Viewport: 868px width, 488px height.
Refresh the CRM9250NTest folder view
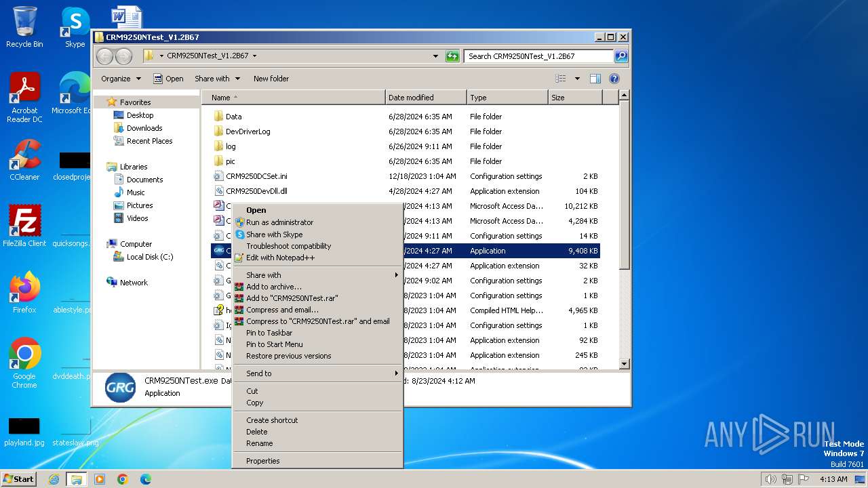pos(452,56)
